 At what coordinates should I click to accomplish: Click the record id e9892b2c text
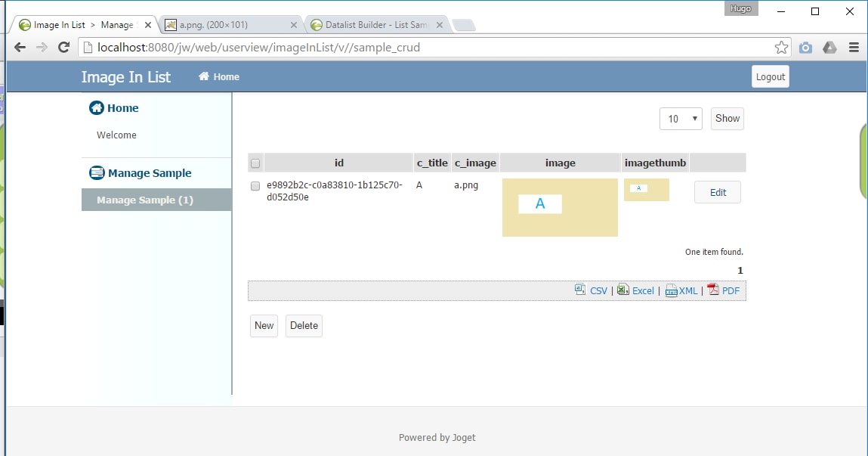(335, 191)
